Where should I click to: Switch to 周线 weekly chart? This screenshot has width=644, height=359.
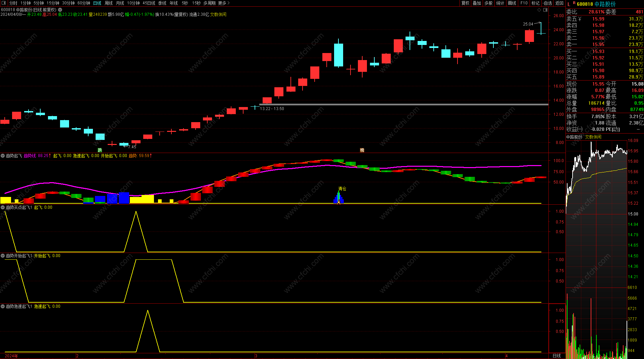click(x=109, y=3)
